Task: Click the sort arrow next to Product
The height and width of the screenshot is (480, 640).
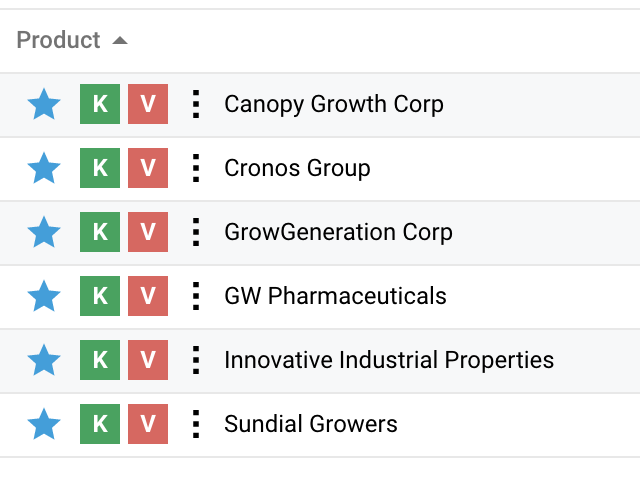Action: (x=120, y=40)
